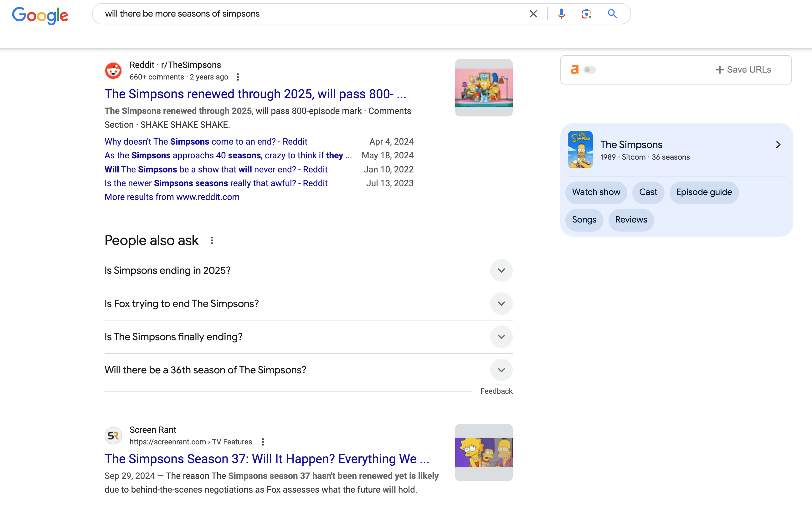Click the 'Screen Rant' site name

(153, 430)
